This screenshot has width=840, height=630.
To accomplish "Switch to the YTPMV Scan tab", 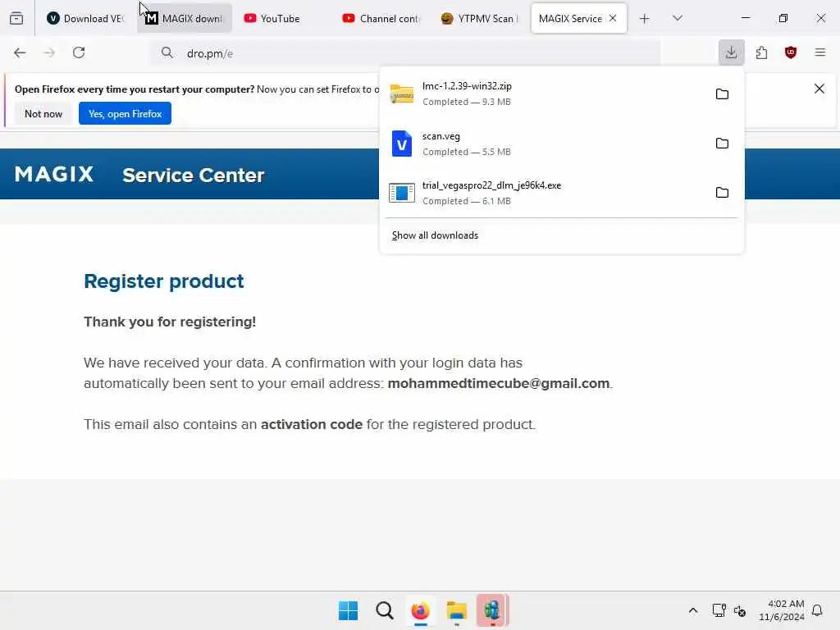I will coord(482,18).
